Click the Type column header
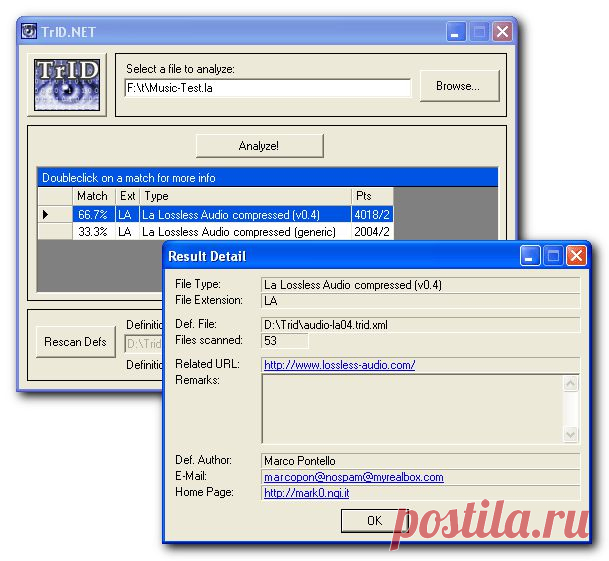609x561 pixels. pos(245,196)
